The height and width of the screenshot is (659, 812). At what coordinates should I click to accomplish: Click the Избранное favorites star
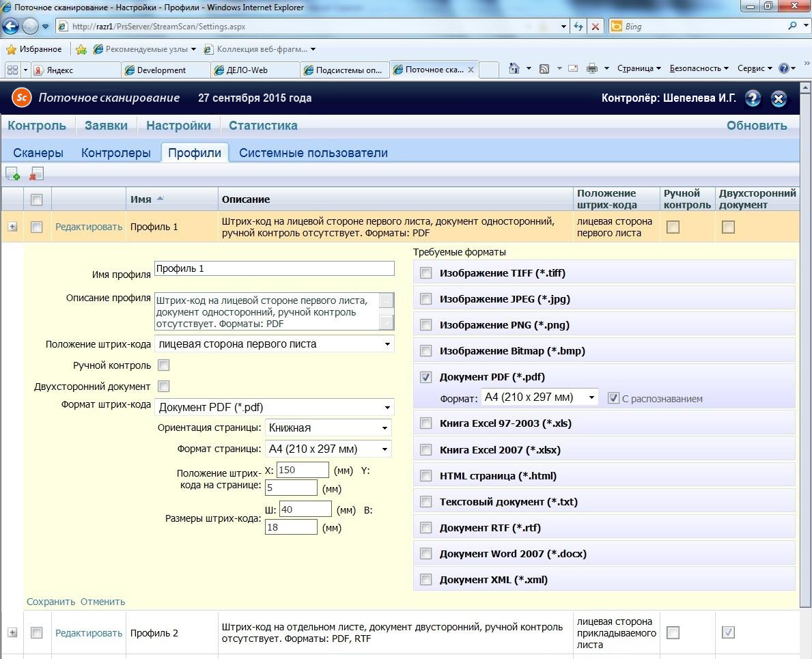(x=12, y=49)
